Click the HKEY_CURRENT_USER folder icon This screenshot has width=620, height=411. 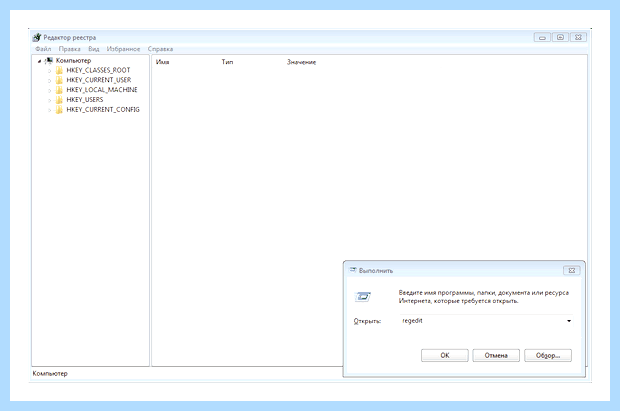coord(59,80)
